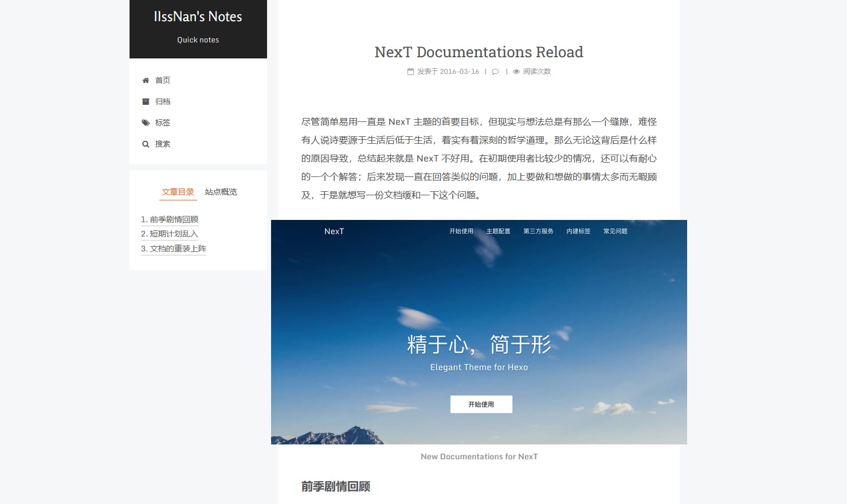The width and height of the screenshot is (847, 504).
Task: Click the eye icon next to 阅读次数
Action: [516, 72]
